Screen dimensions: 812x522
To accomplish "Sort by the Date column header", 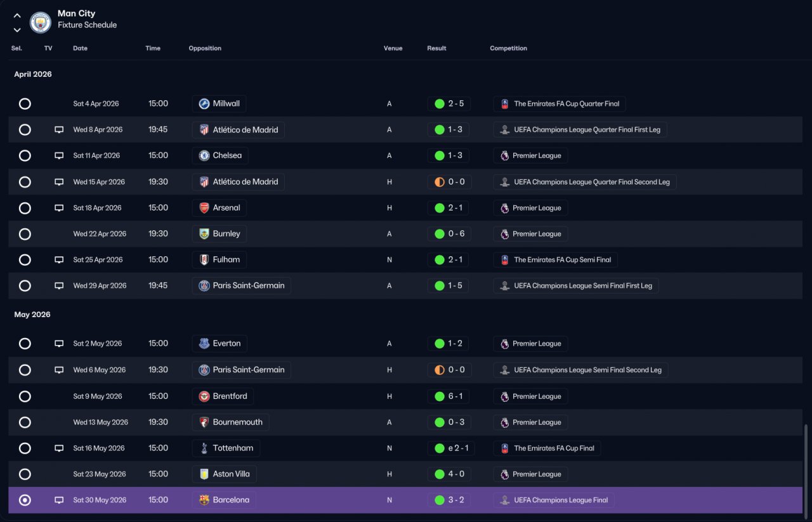I will [x=80, y=48].
